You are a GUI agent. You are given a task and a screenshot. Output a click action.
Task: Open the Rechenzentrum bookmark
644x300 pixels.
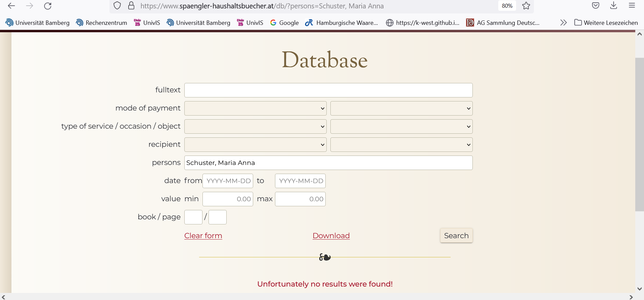[101, 23]
